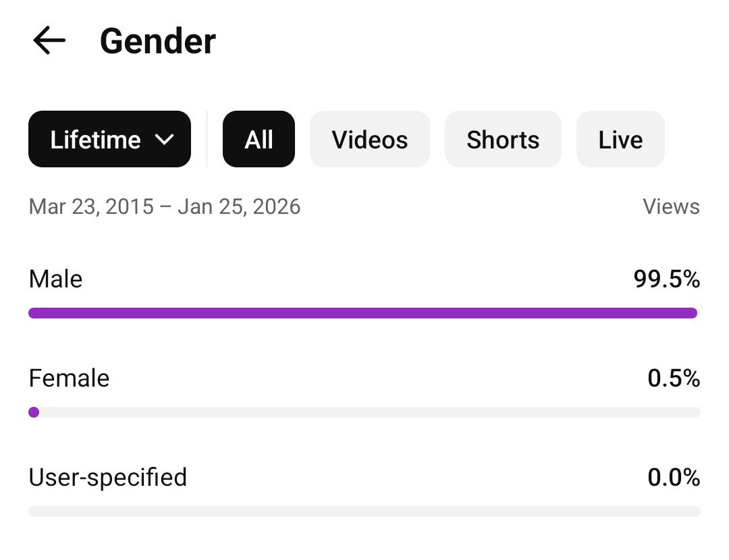This screenshot has width=729, height=560.
Task: Click the 0.0% User-specified value
Action: pos(673,477)
